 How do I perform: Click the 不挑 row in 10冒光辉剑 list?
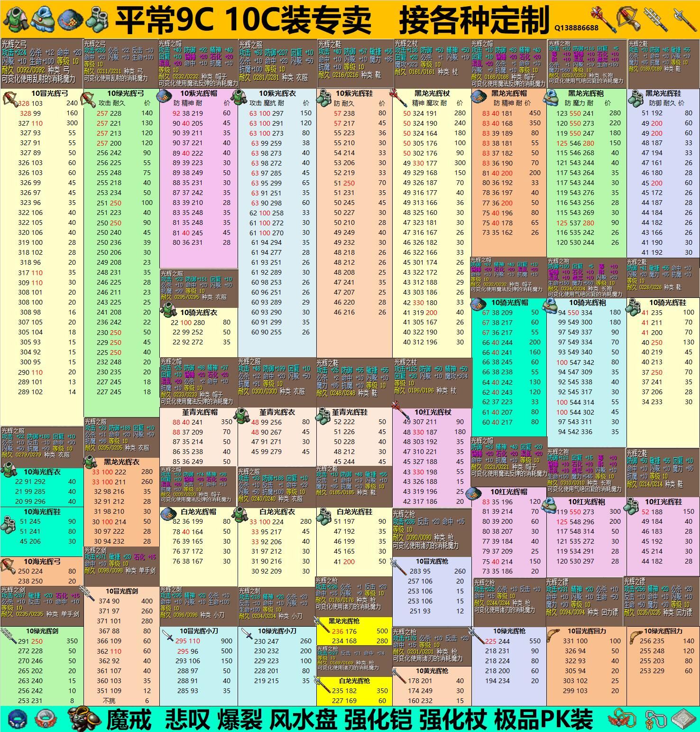[x=122, y=701]
